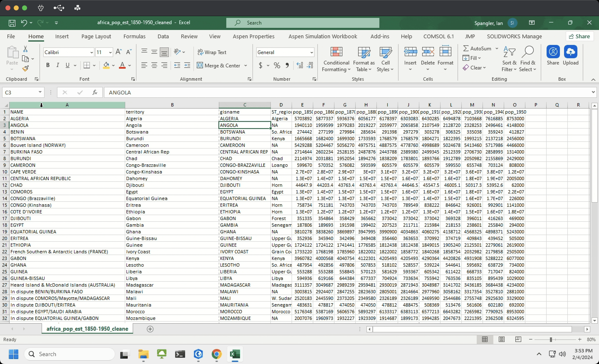Screen dimensions: 599x364
Task: Open the Formulas ribbon tab
Action: (134, 36)
